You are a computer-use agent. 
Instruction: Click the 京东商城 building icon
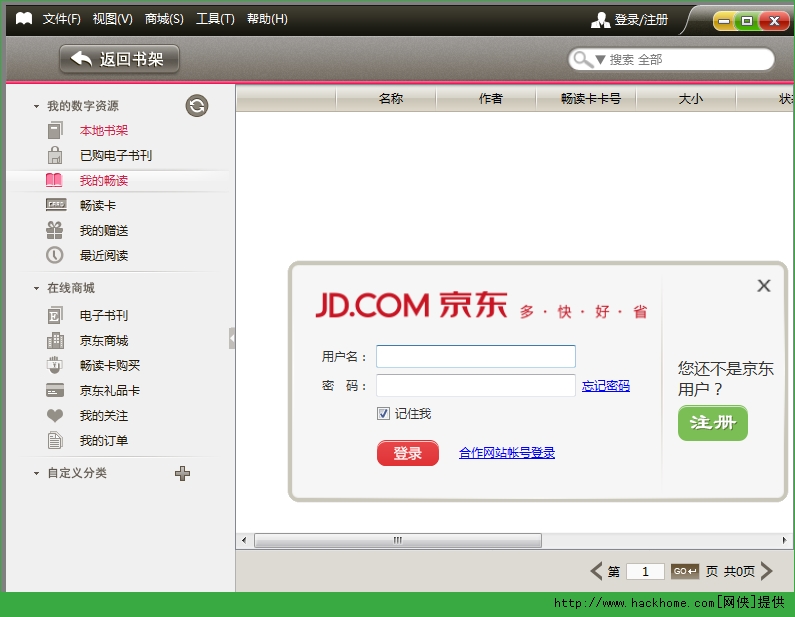(55, 340)
